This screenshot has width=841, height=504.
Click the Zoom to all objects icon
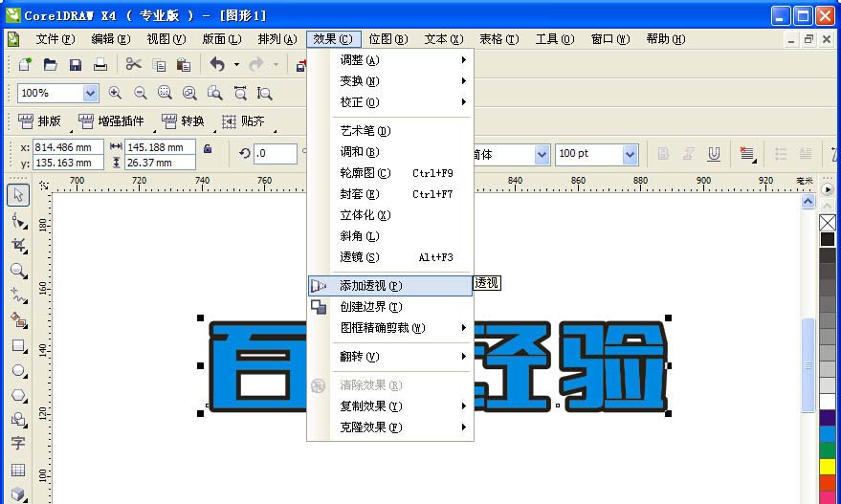pyautogui.click(x=189, y=94)
